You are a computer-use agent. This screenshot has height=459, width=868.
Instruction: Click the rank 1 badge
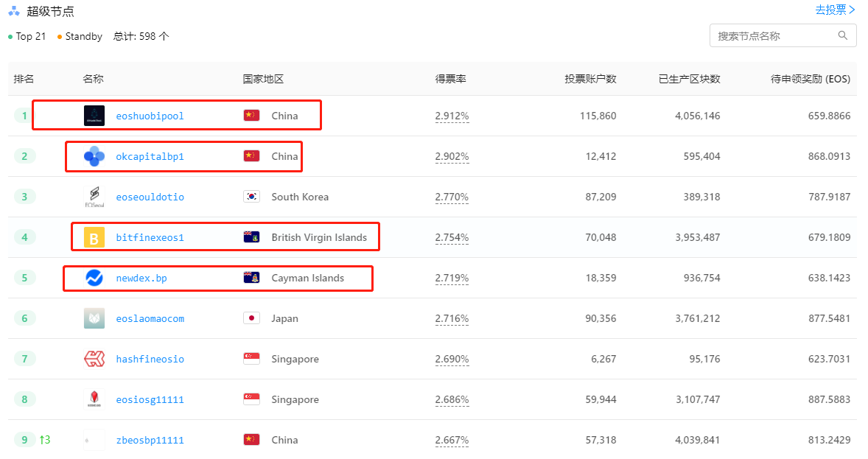click(24, 116)
